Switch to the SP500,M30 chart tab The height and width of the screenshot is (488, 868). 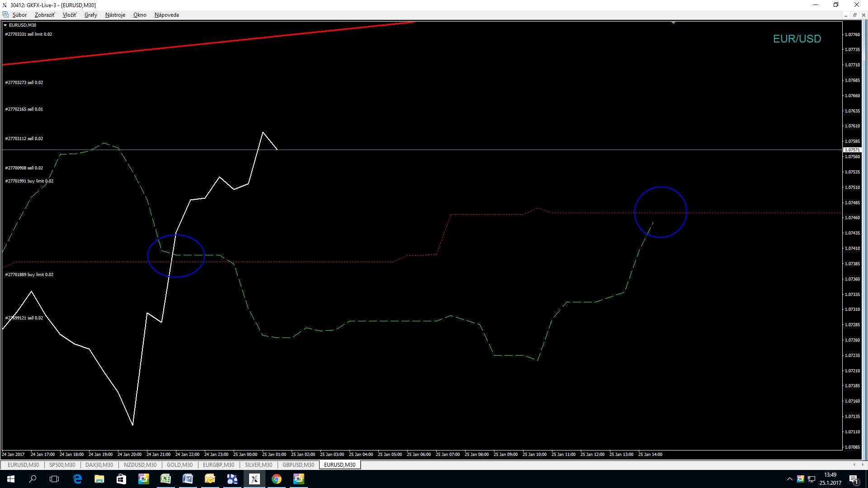(62, 465)
